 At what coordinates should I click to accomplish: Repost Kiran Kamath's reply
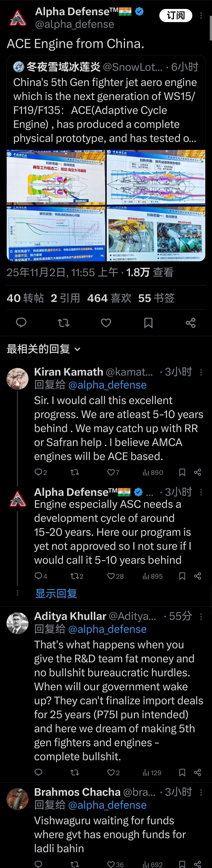click(74, 472)
